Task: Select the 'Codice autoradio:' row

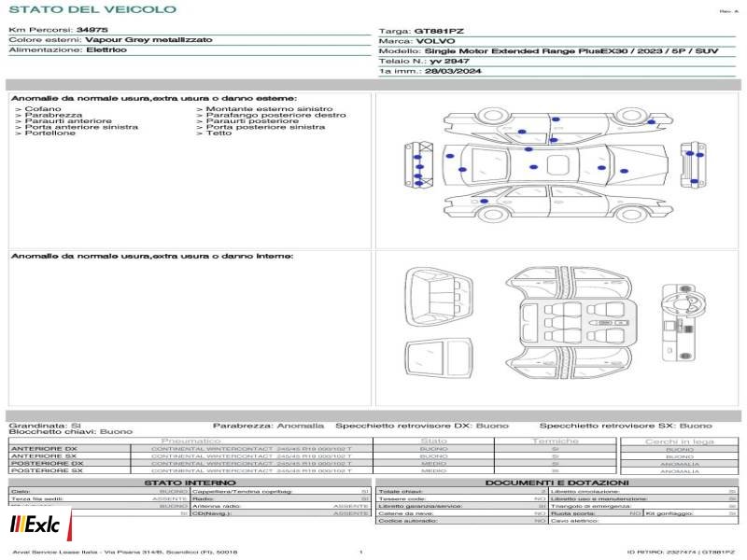Action: click(x=461, y=521)
